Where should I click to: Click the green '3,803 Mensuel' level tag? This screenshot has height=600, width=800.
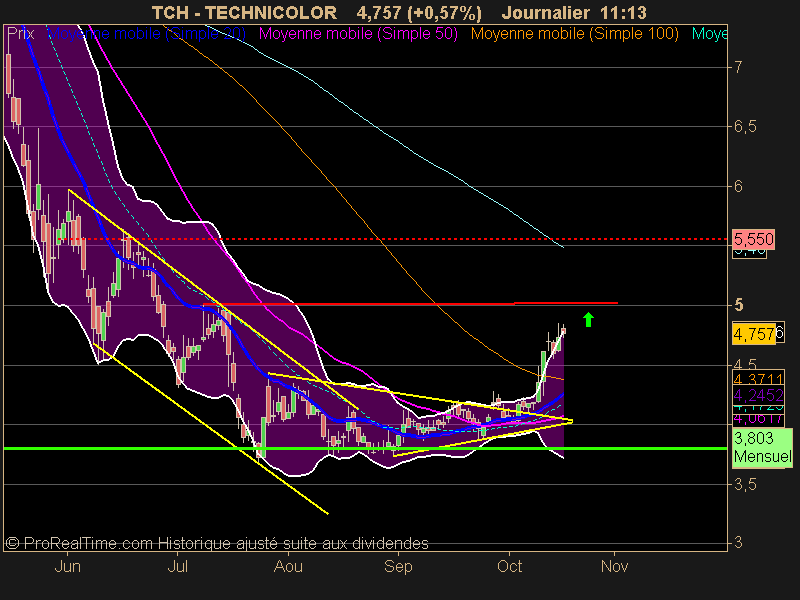[762, 447]
